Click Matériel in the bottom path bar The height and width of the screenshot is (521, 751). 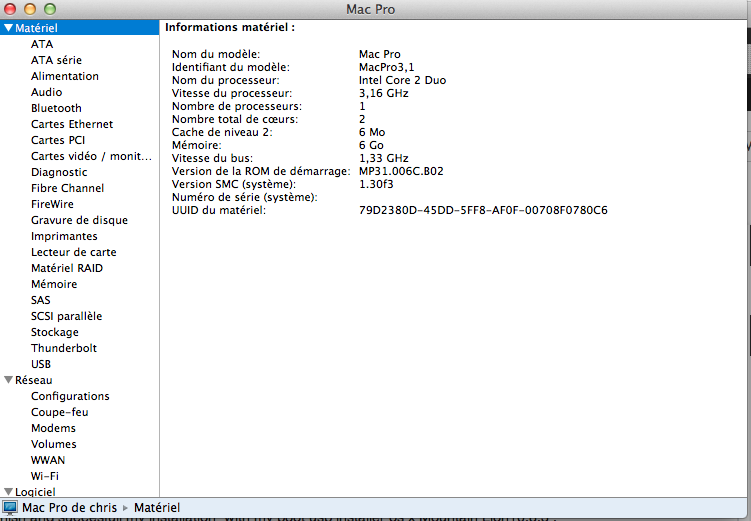click(x=157, y=508)
